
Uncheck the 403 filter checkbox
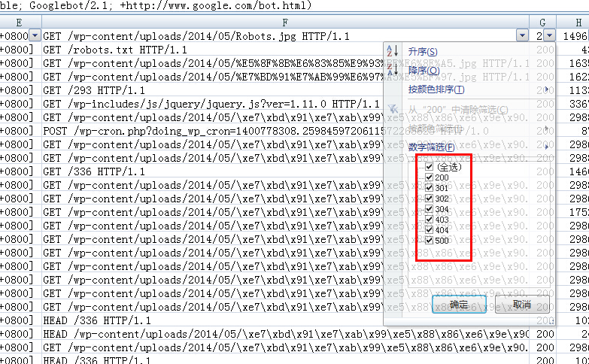pyautogui.click(x=429, y=220)
